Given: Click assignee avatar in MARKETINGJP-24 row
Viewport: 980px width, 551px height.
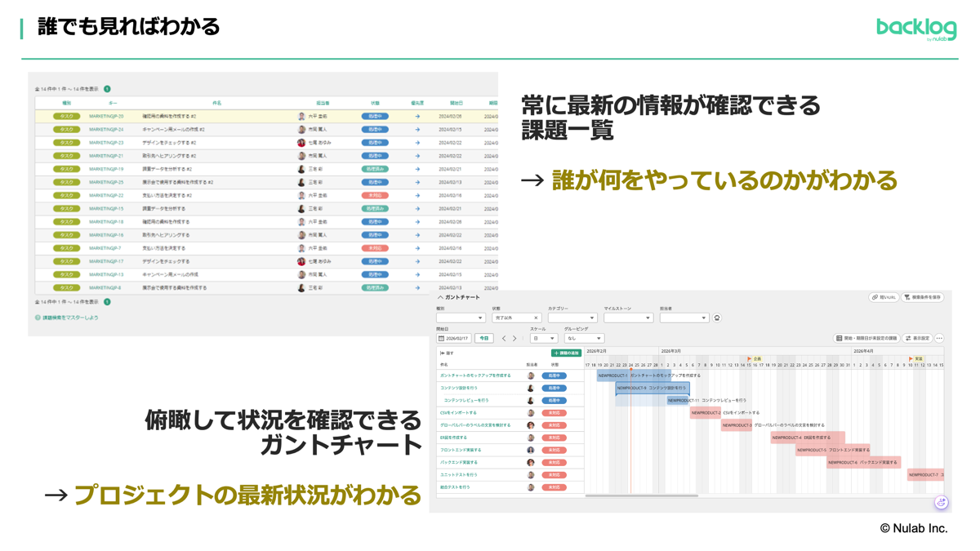Looking at the screenshot, I should 301,130.
